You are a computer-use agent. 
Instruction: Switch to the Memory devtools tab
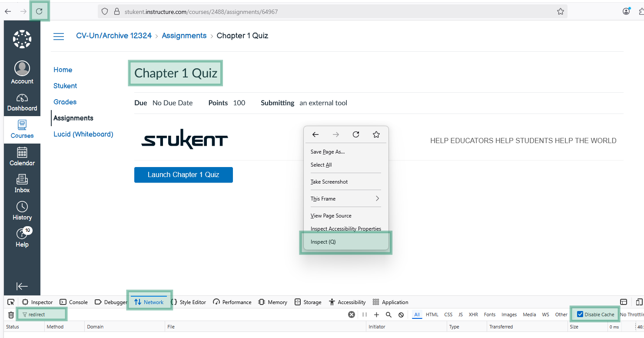[272, 302]
